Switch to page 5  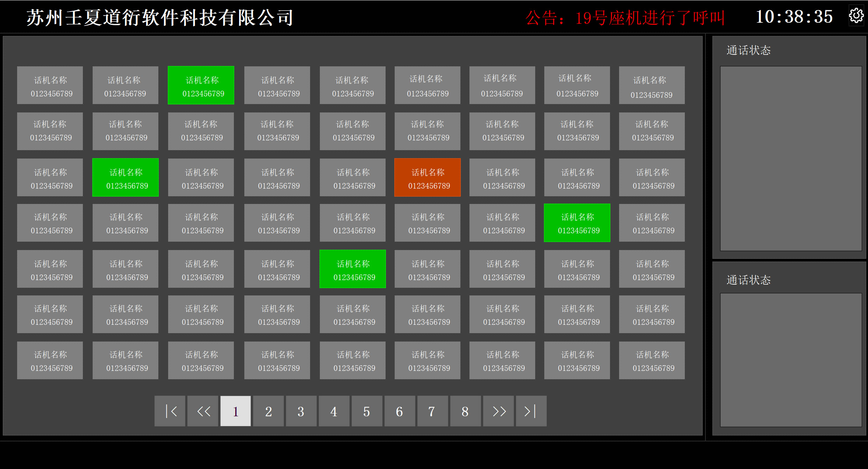point(367,411)
